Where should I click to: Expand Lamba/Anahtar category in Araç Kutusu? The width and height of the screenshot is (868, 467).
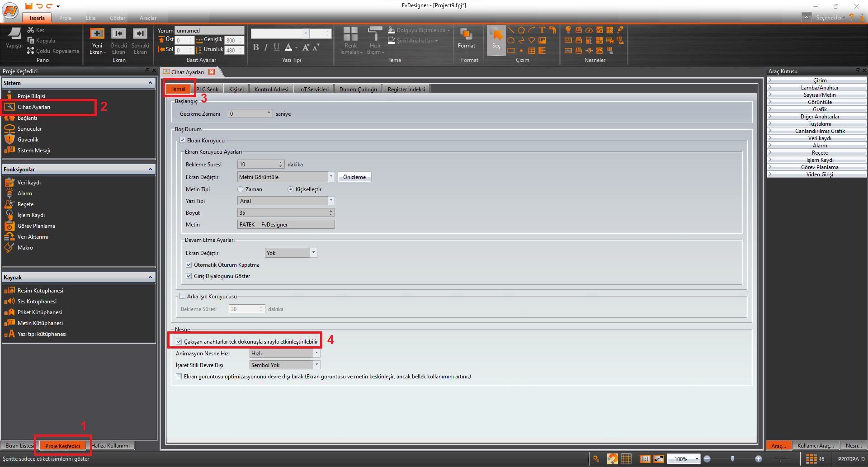tap(819, 88)
